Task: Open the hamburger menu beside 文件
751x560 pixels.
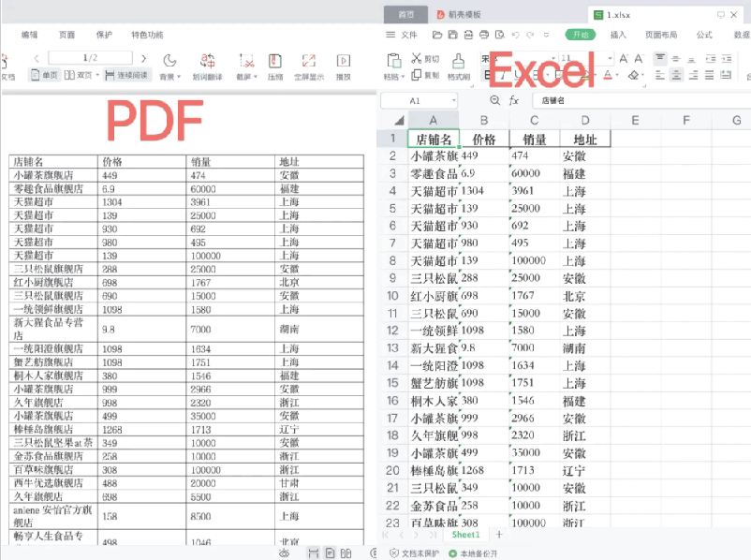Action: pyautogui.click(x=390, y=35)
